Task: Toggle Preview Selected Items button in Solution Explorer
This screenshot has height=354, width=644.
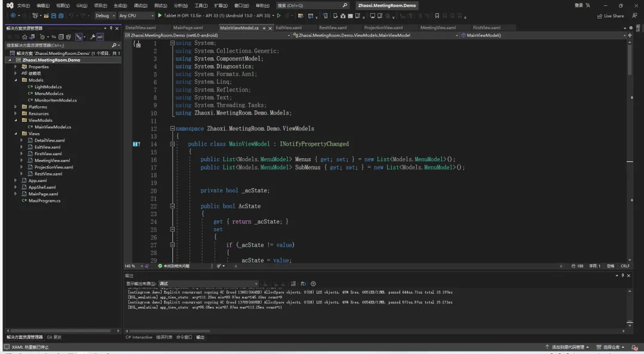Action: tap(100, 37)
